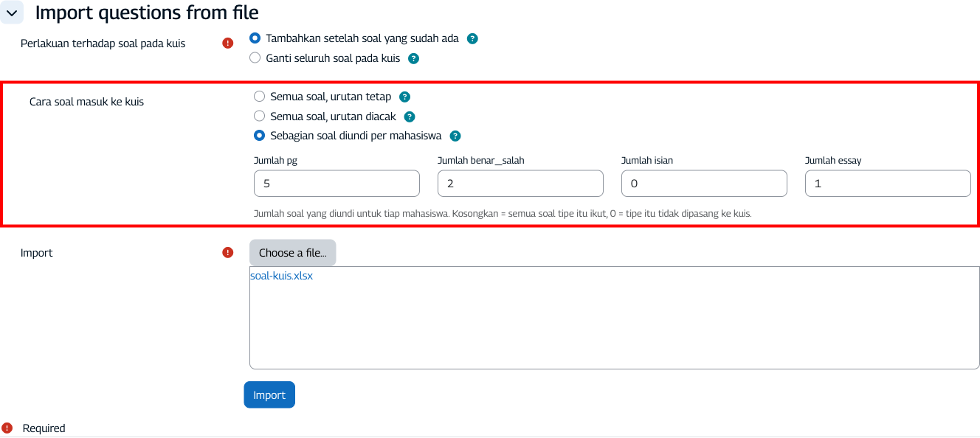Click required icon next to Perlakuan terhadap soal
980x438 pixels.
point(228,44)
